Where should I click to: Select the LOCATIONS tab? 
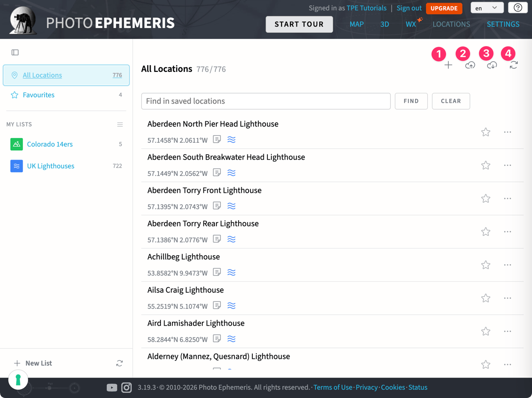point(451,24)
